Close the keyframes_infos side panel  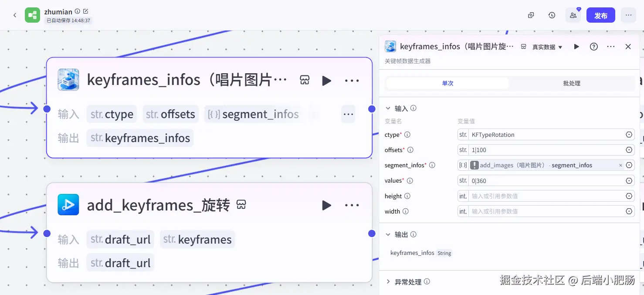click(x=628, y=47)
